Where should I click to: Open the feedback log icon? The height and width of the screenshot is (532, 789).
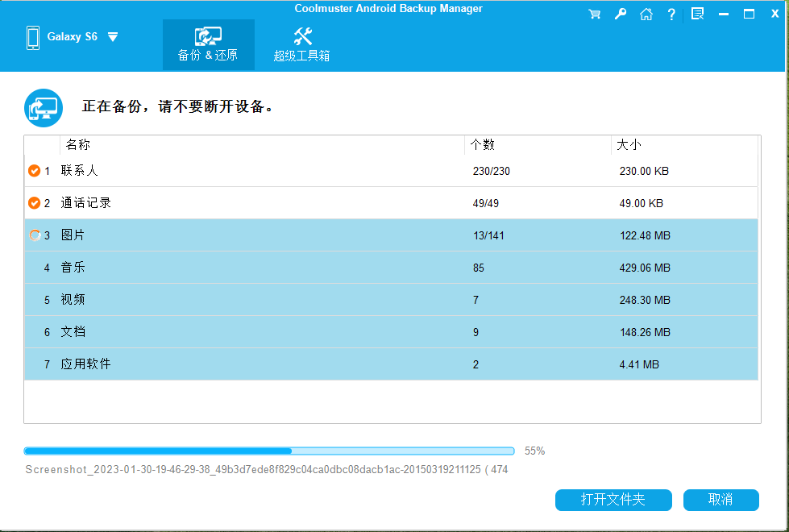tap(697, 14)
